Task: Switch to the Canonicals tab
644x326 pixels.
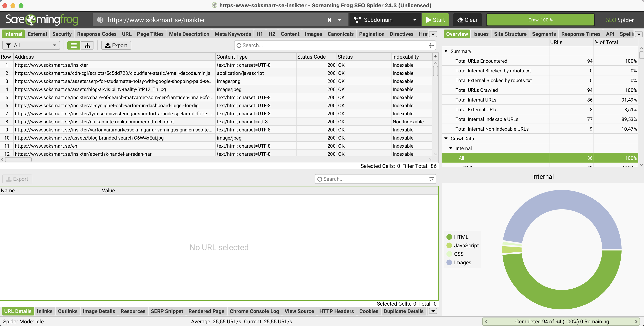Action: pos(341,34)
